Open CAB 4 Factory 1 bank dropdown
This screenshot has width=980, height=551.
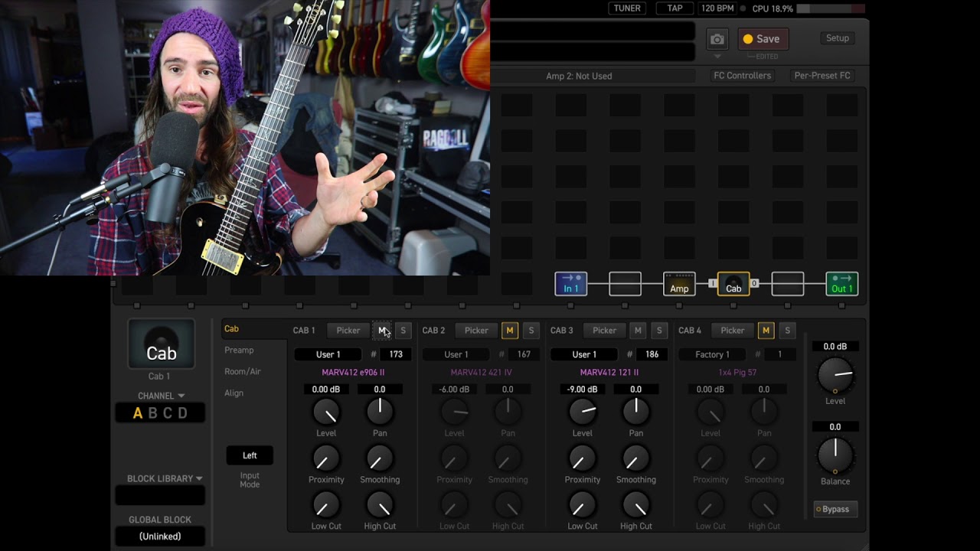(x=712, y=354)
